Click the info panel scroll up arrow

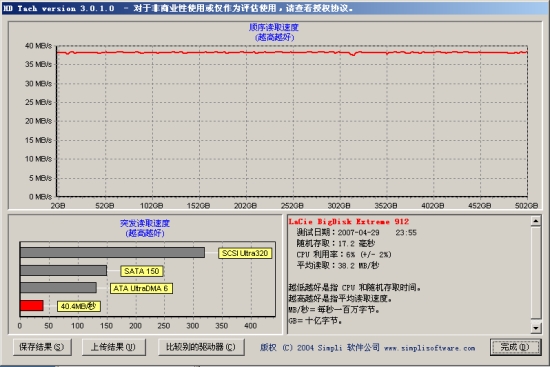pyautogui.click(x=535, y=221)
